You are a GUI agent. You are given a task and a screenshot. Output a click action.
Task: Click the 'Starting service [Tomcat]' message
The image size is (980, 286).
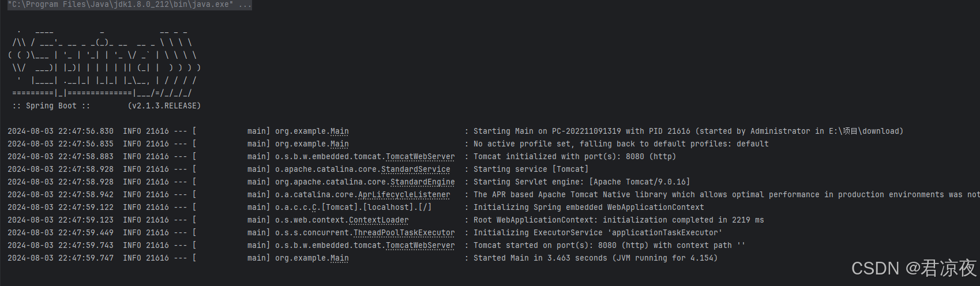pos(531,170)
